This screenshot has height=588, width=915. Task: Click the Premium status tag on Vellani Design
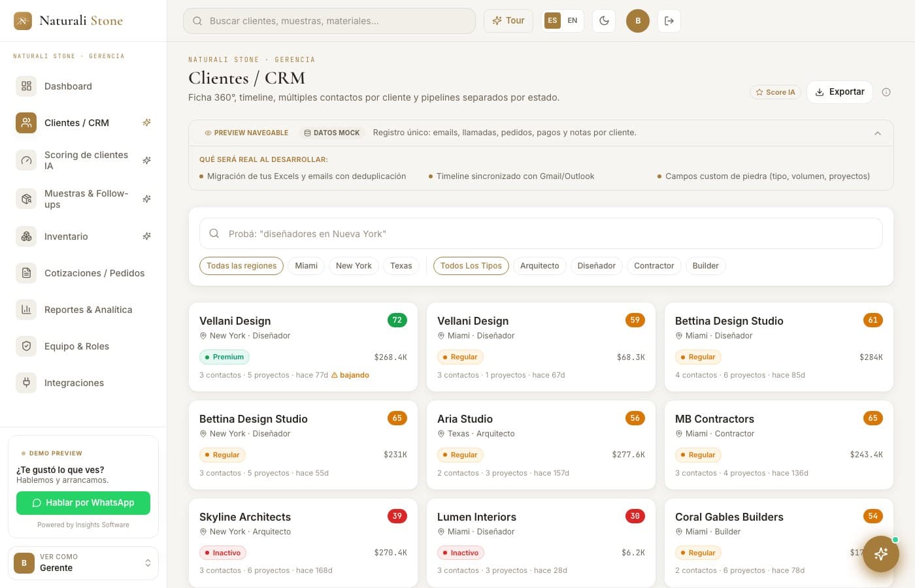(224, 357)
